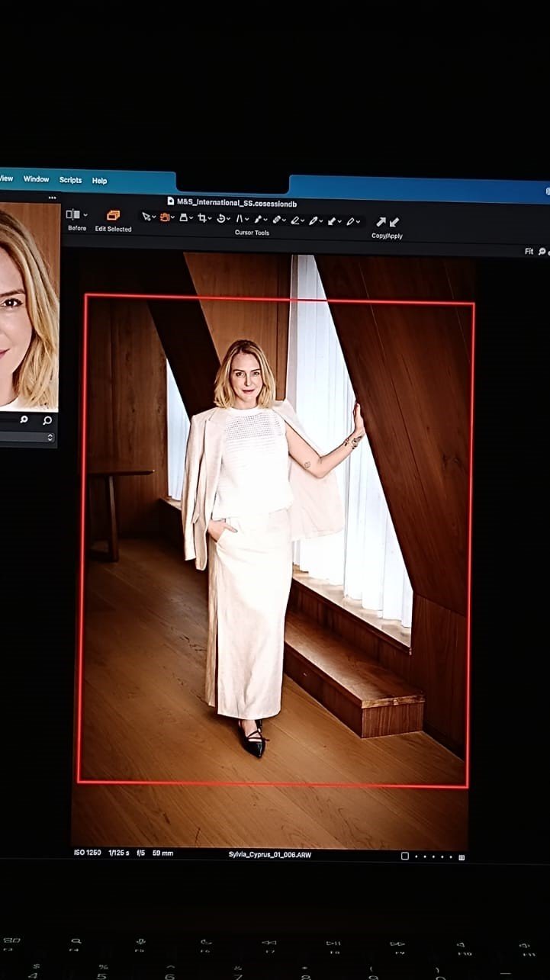Click the 59 mm focal length value
Image resolution: width=550 pixels, height=980 pixels.
[162, 853]
